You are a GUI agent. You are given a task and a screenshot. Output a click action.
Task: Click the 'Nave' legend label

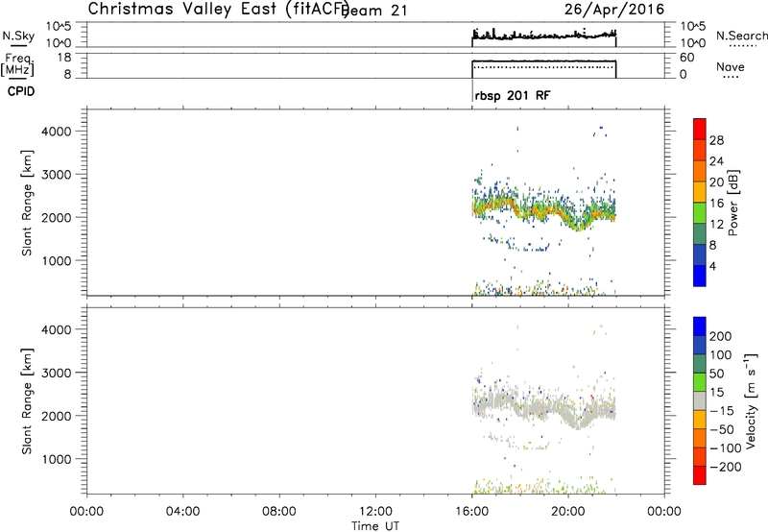pos(731,66)
